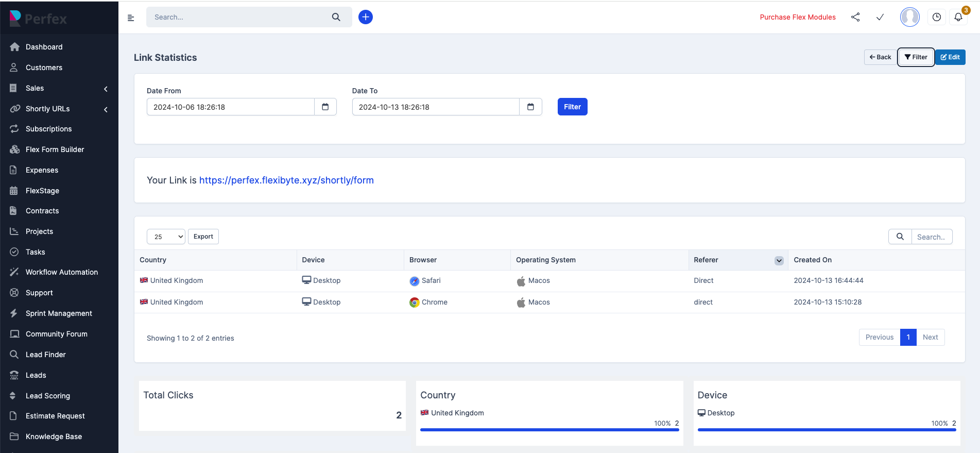
Task: Click the checkmark todo icon in header
Action: tap(880, 17)
